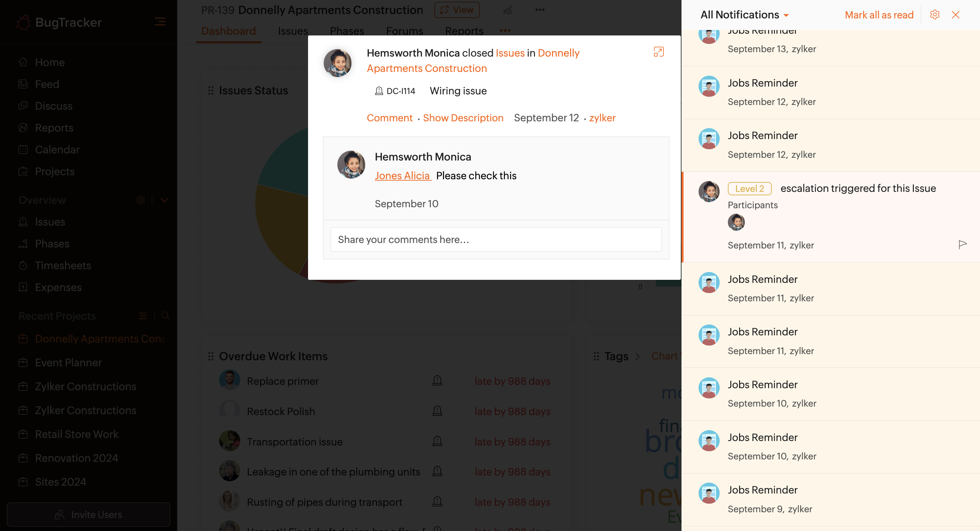Collapse the Overview section chevron
The width and height of the screenshot is (980, 531).
[x=164, y=200]
